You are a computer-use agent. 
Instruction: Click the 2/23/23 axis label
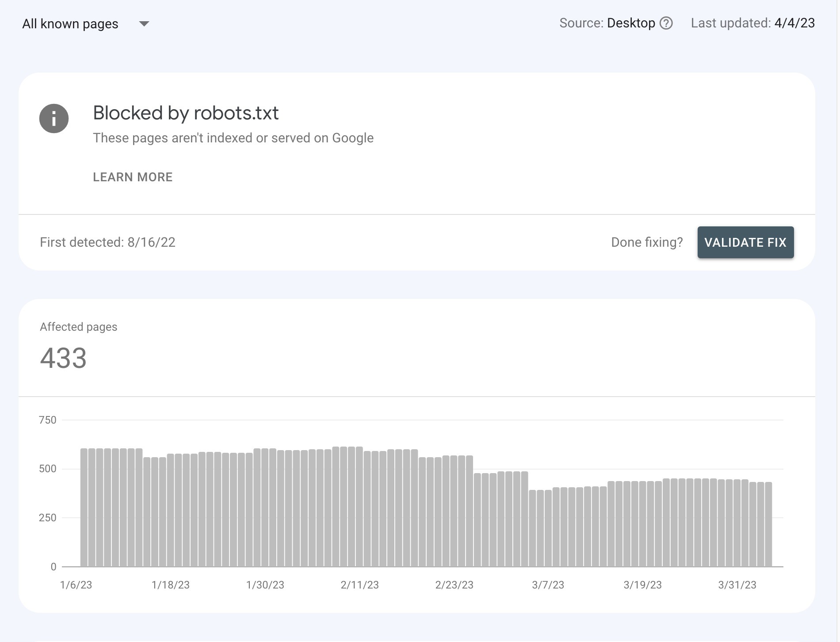click(453, 585)
